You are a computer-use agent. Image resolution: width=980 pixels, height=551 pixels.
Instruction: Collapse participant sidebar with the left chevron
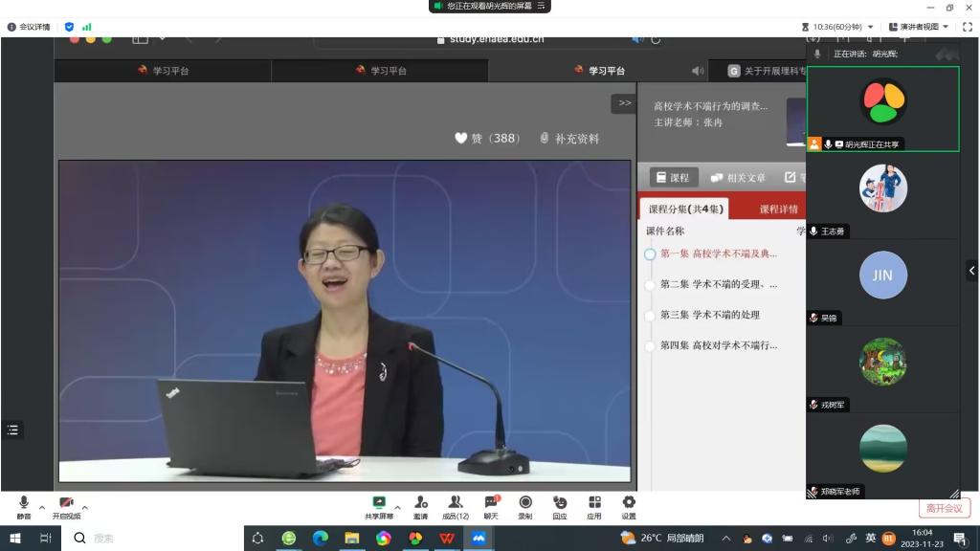971,271
